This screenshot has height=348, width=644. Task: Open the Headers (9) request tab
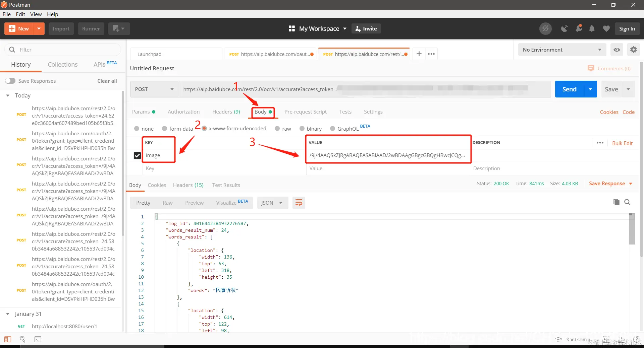point(226,112)
